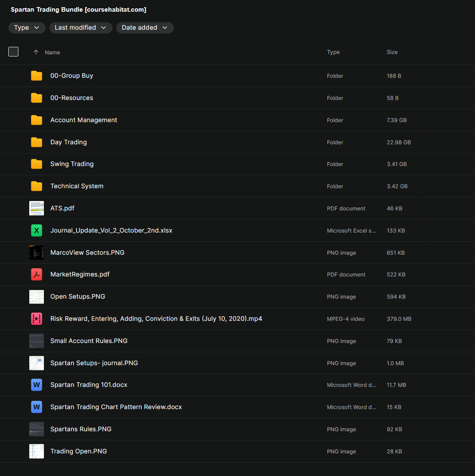Click the 22.98 GB size value
This screenshot has height=476, width=475.
(x=398, y=142)
